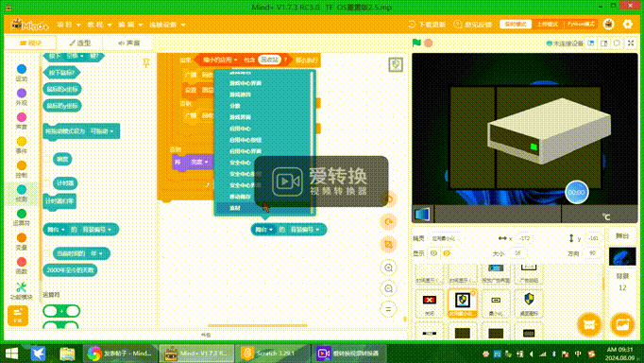
Task: Switch to 实时模式 real-time mode
Action: point(516,25)
